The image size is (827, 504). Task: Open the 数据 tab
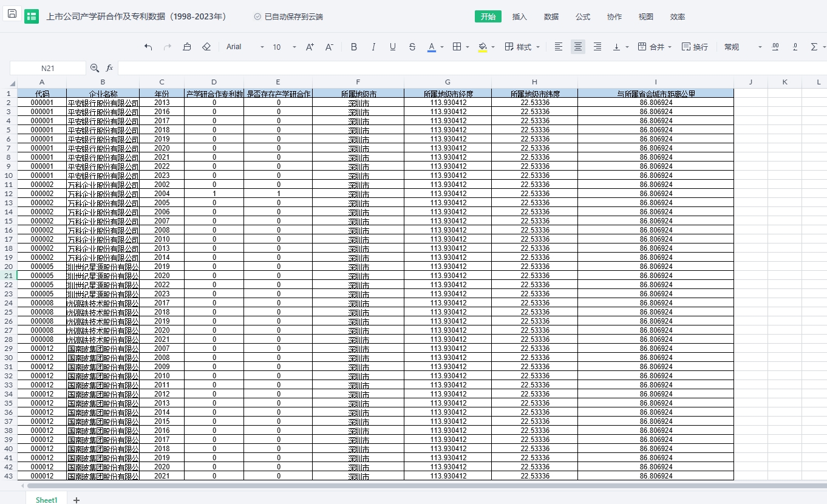click(551, 17)
